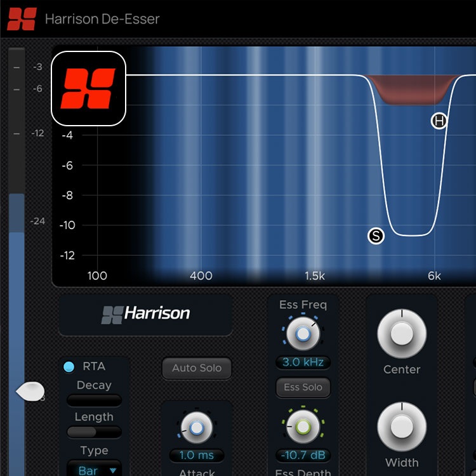476x476 pixels.
Task: Click the -10.7 dB depth value field
Action: click(303, 455)
